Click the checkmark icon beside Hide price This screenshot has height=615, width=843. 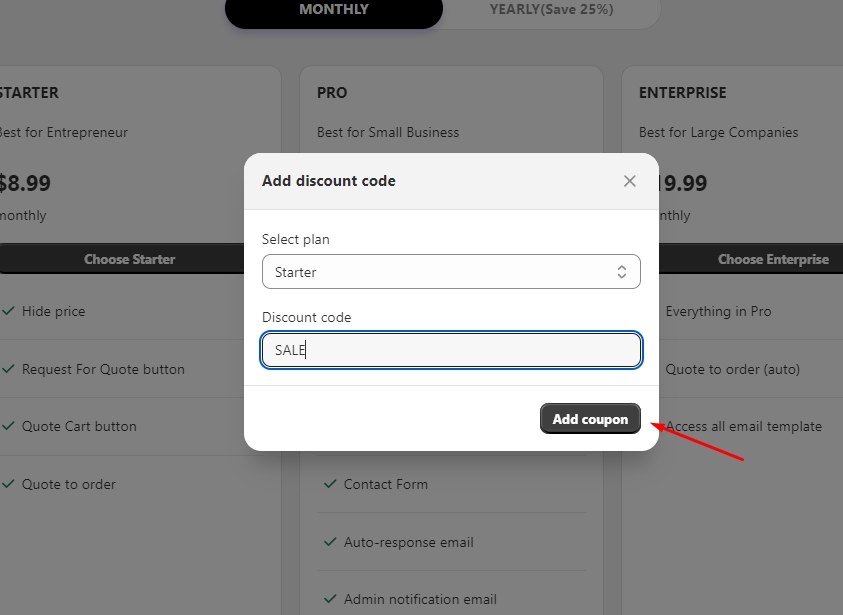pyautogui.click(x=8, y=311)
